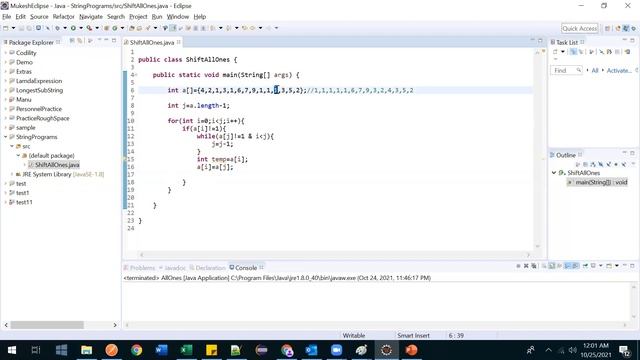Toggle Mark Occurrences in the toolbar
The image size is (640, 360).
point(173,28)
